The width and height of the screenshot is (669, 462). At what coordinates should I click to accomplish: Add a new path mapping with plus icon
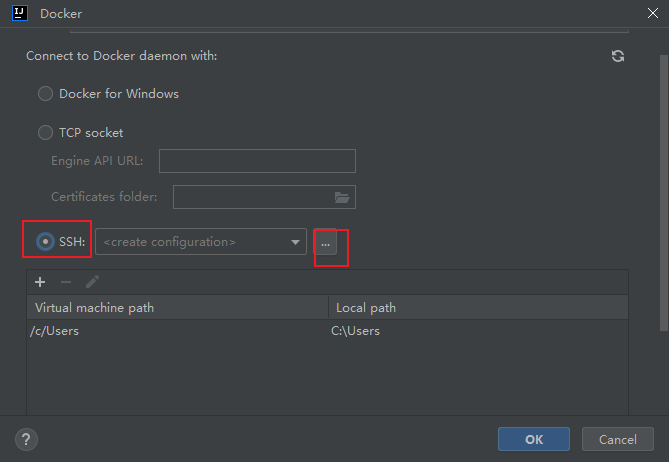coord(40,282)
